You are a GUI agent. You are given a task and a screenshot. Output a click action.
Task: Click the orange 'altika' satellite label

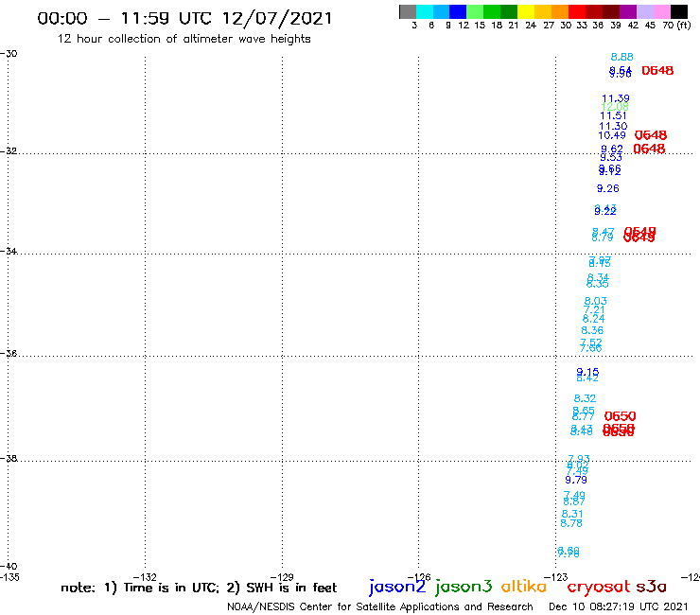(524, 586)
